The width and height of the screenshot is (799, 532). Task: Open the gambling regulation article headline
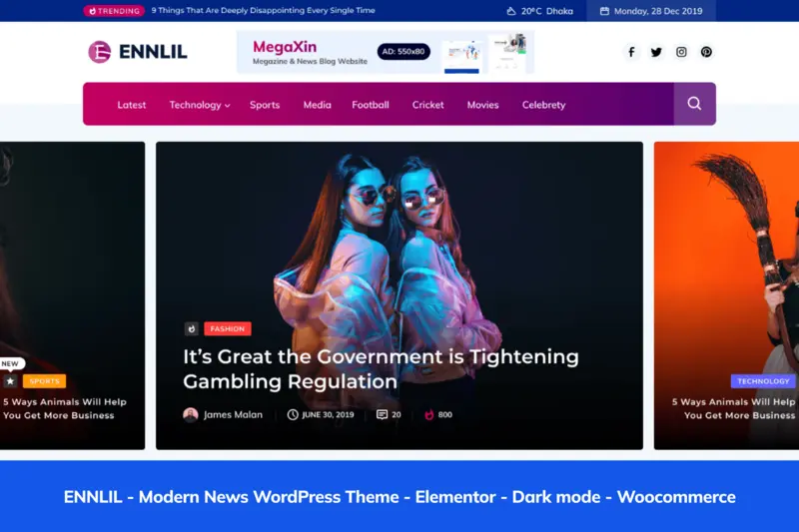pyautogui.click(x=381, y=368)
